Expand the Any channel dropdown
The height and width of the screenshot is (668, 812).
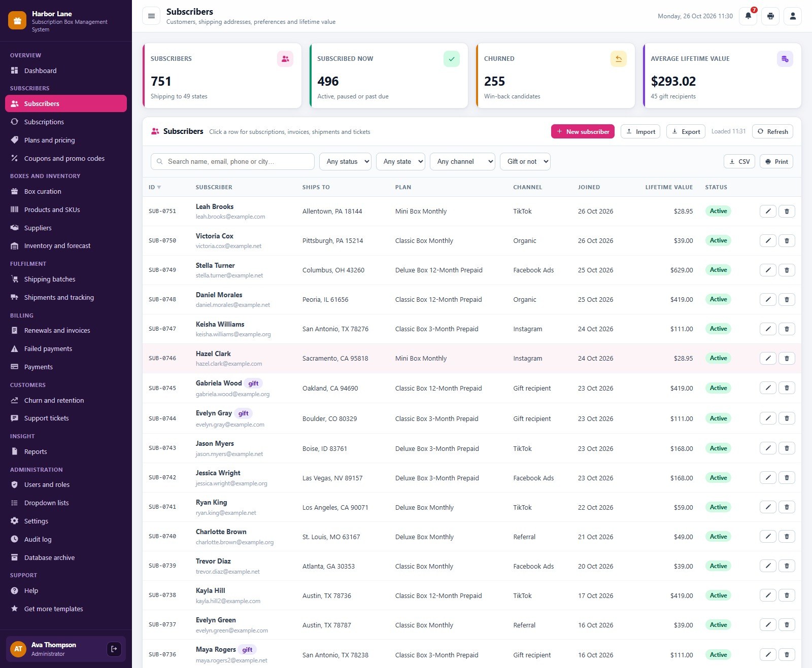point(462,161)
